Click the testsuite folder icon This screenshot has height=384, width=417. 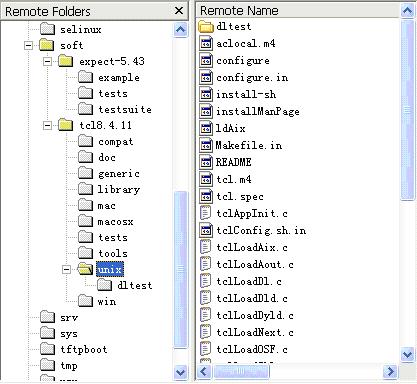point(86,109)
